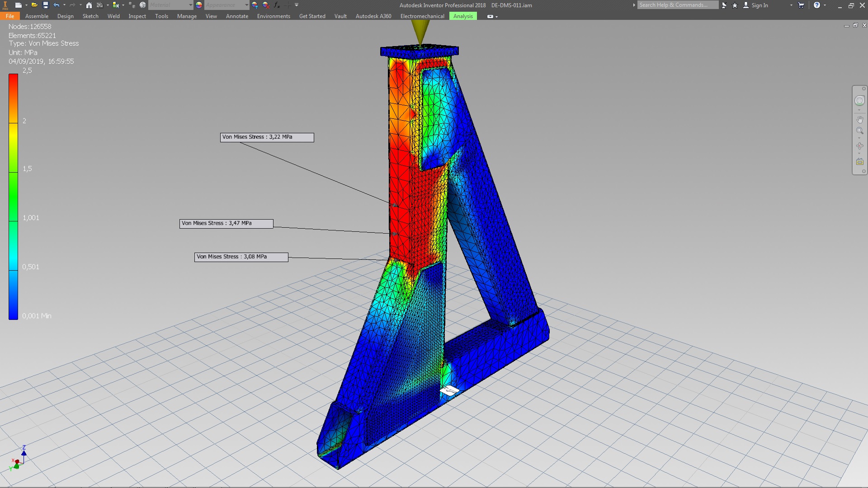Open the File menu
This screenshot has height=488, width=868.
[10, 16]
